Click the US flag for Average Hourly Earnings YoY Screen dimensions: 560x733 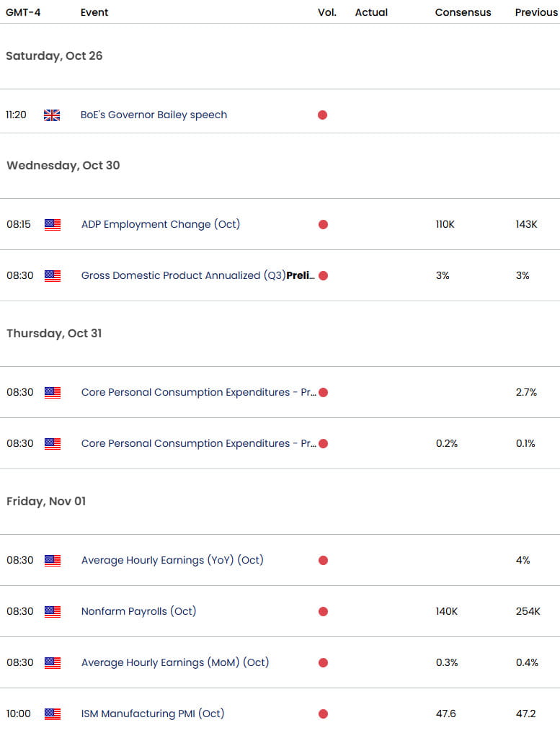point(52,560)
